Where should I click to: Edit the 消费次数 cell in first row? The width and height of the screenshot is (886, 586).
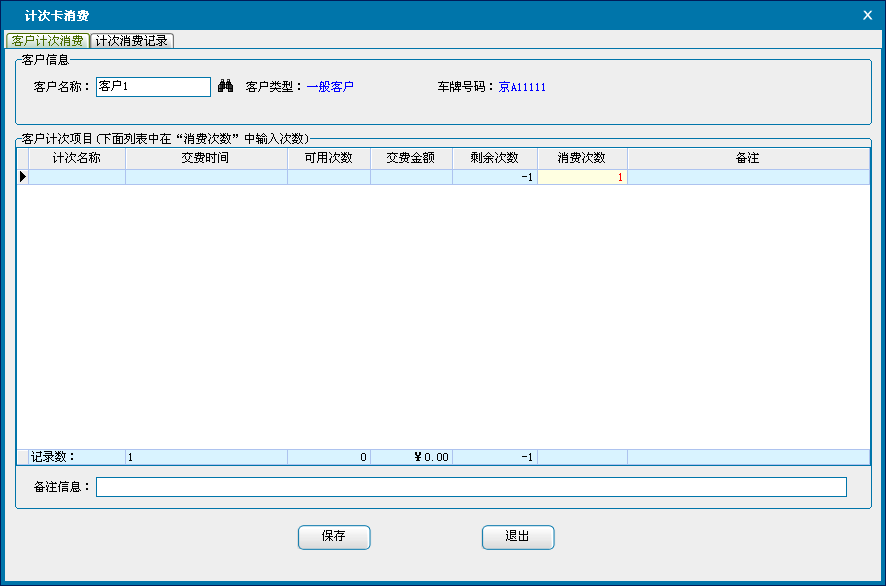click(x=582, y=177)
